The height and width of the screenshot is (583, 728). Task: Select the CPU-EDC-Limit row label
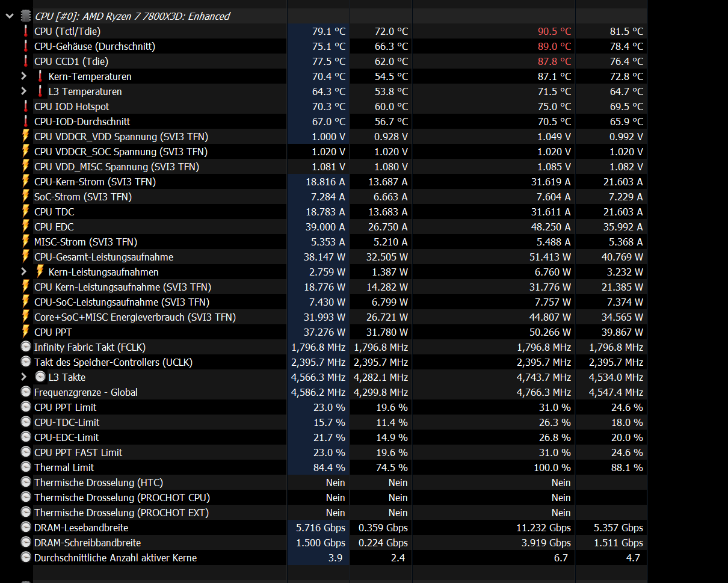pos(66,437)
